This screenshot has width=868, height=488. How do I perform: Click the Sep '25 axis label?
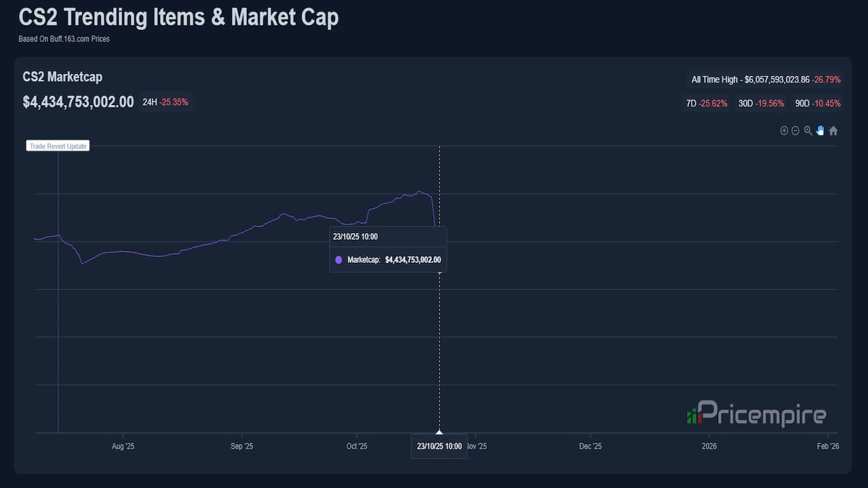tap(241, 446)
